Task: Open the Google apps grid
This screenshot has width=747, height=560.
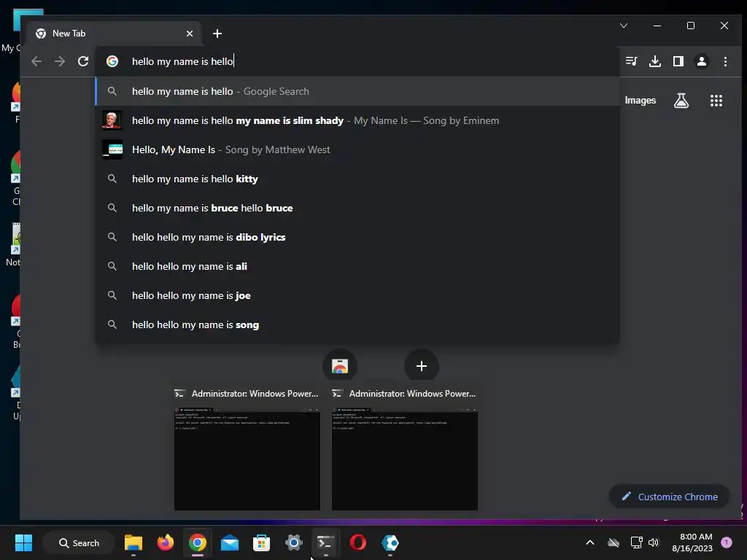Action: coord(716,101)
